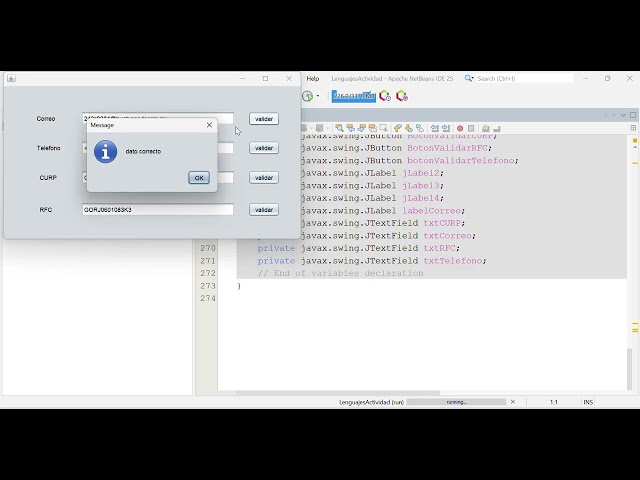Viewport: 640px width, 480px height.
Task: Click the Uncomment icon in editor toolbar
Action: 497,128
